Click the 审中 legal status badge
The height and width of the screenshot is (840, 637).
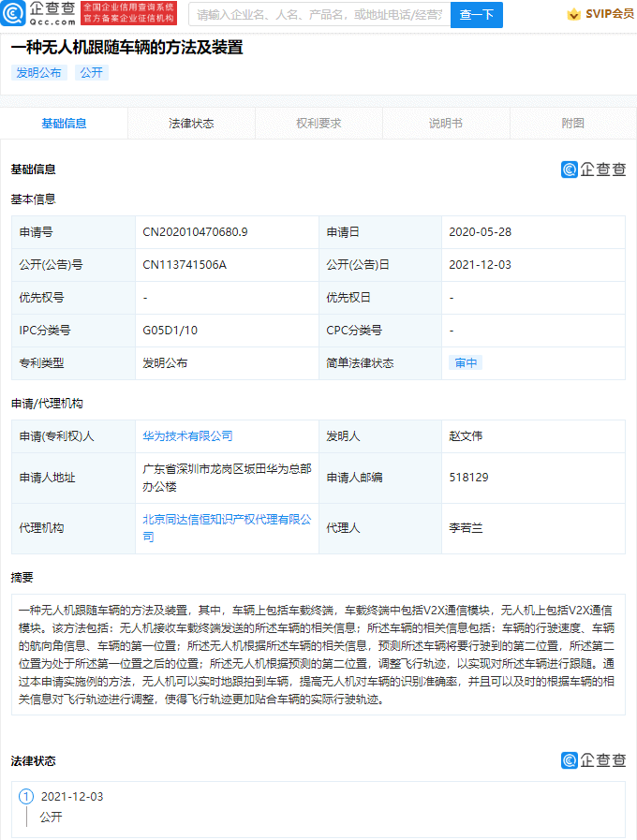[x=466, y=363]
